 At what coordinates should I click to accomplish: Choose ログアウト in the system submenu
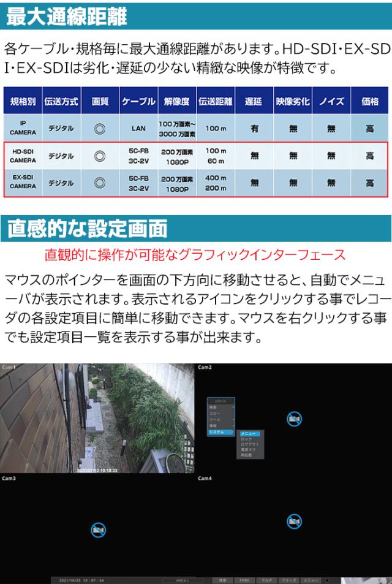pos(249,444)
